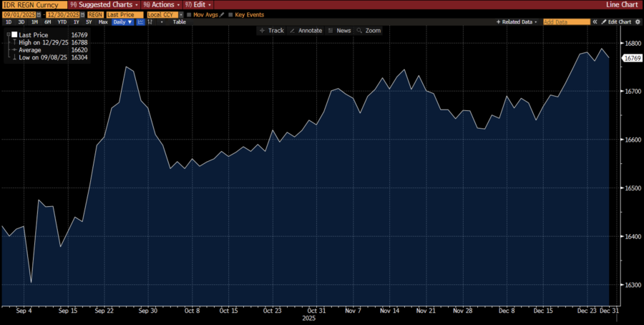Enable the Key Events checkbox
The height and width of the screenshot is (325, 644).
point(231,14)
